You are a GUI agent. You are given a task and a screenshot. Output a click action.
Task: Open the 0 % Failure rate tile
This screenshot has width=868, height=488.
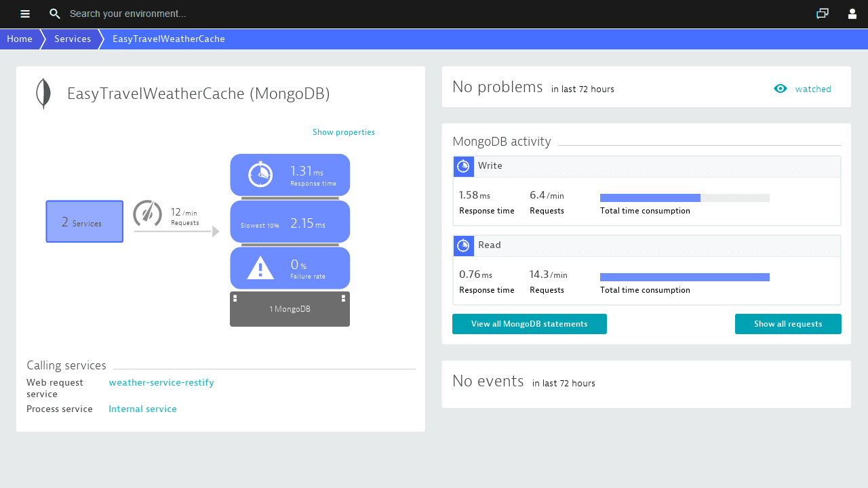coord(290,268)
